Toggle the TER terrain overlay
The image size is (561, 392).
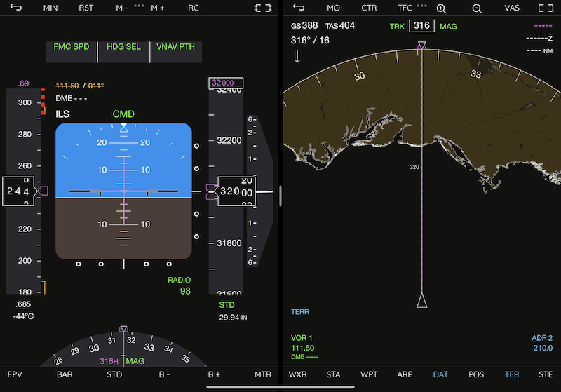point(511,374)
